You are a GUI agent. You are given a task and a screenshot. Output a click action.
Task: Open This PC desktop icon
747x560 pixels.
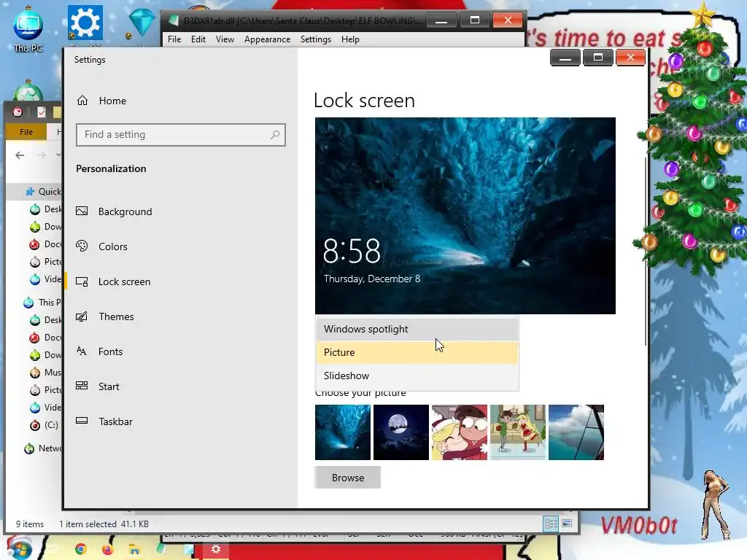pyautogui.click(x=28, y=29)
